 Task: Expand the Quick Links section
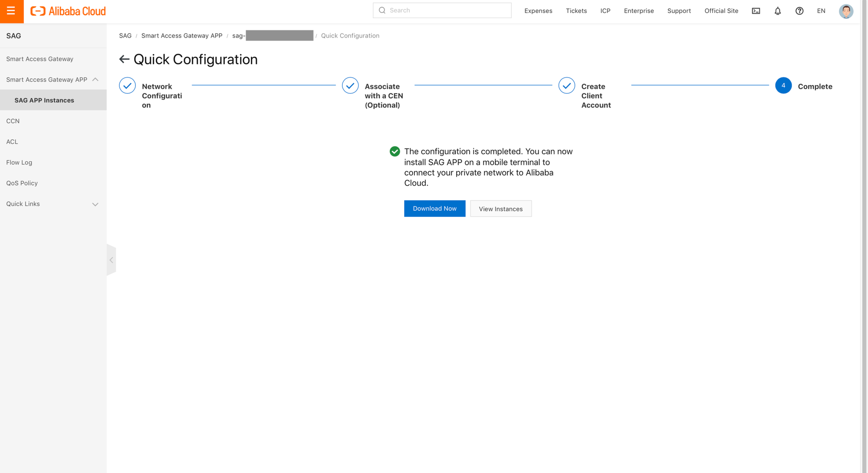tap(95, 204)
